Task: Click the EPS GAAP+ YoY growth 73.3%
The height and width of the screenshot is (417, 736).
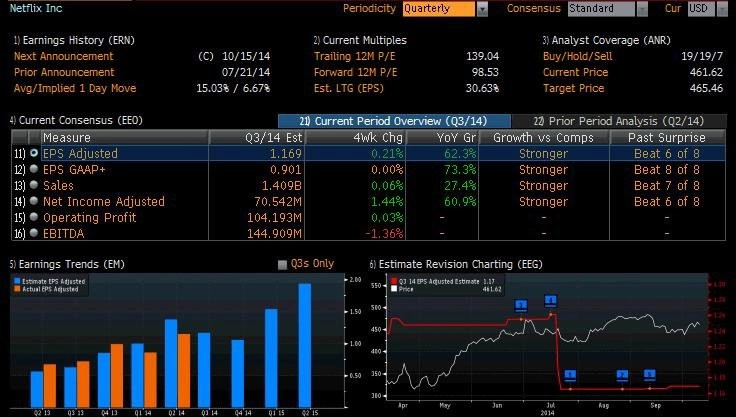Action: click(x=460, y=170)
